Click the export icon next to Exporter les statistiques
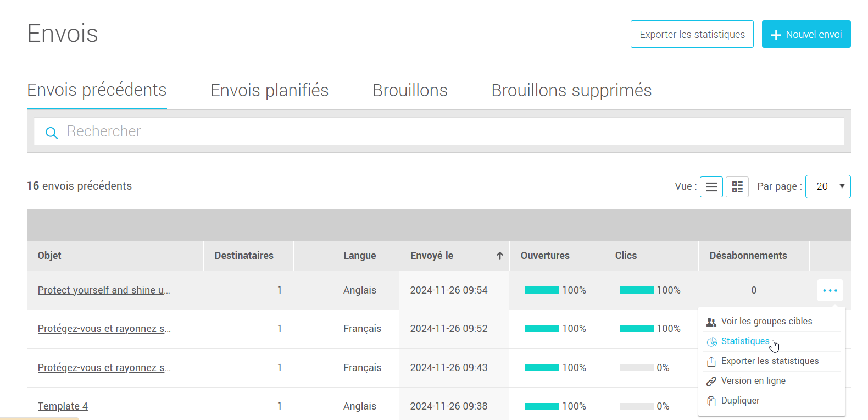 point(712,361)
